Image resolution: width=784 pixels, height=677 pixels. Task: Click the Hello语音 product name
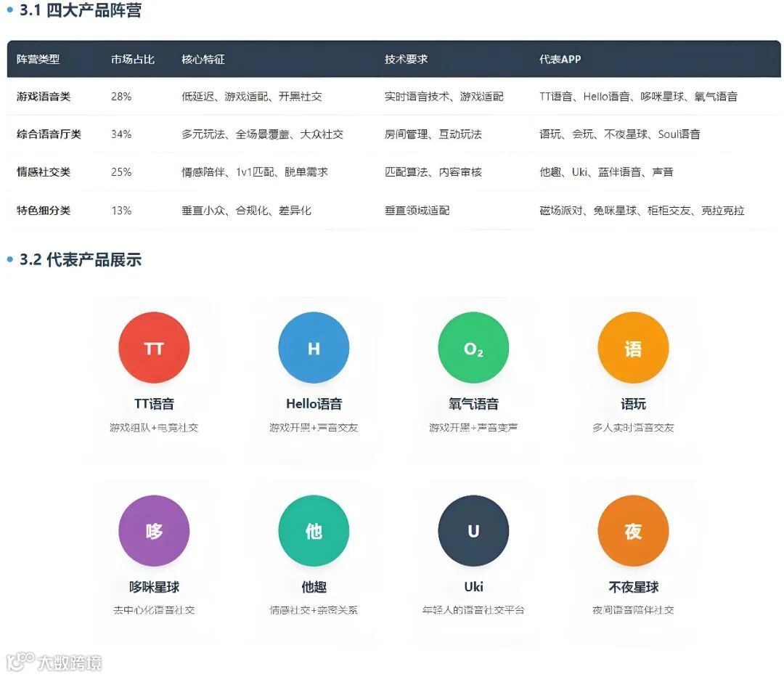314,404
